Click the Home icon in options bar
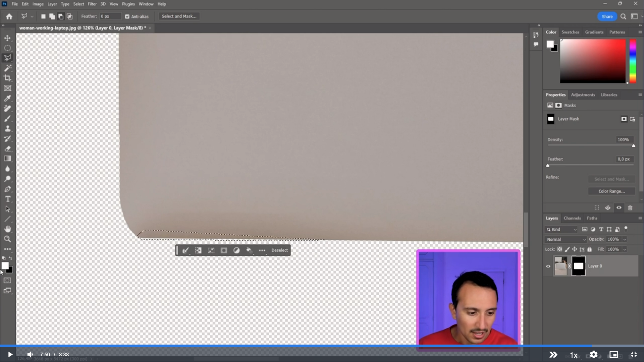Screen dimensions: 644x362 click(9, 16)
